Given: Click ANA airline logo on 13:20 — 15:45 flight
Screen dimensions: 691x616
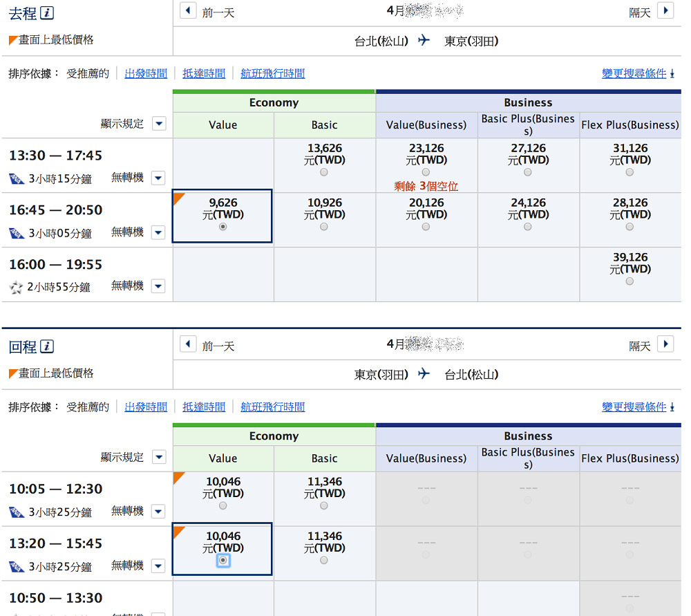Looking at the screenshot, I should point(17,566).
